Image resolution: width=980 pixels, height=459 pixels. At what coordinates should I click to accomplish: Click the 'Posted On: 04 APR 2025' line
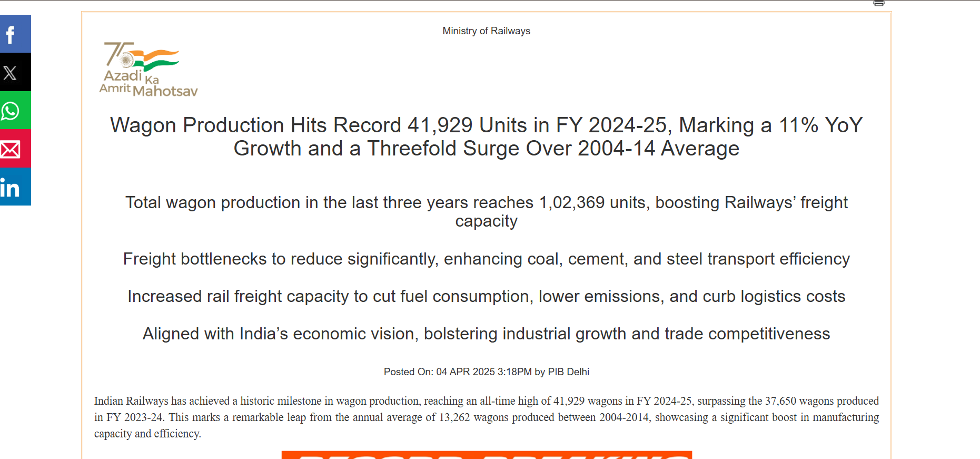pos(486,372)
